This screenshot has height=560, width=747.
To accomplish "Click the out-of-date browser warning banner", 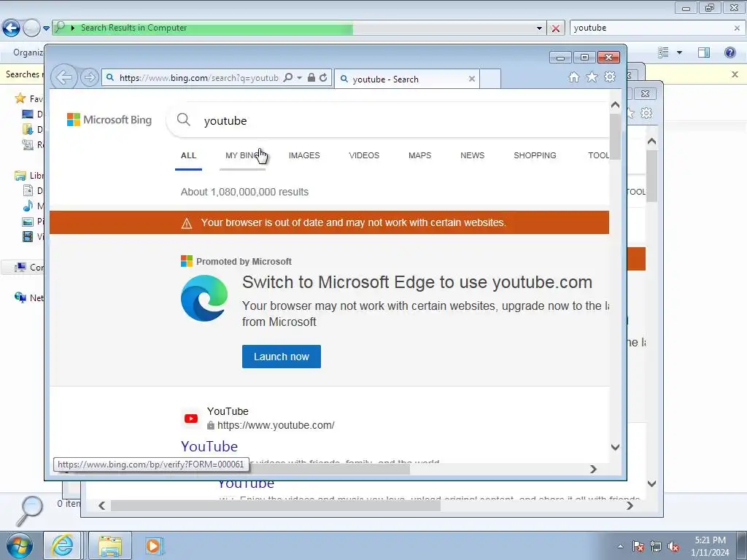I will coord(329,222).
